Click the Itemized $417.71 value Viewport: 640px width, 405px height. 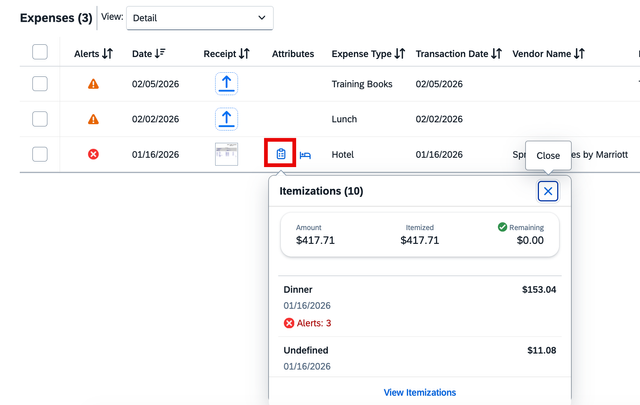coord(420,240)
